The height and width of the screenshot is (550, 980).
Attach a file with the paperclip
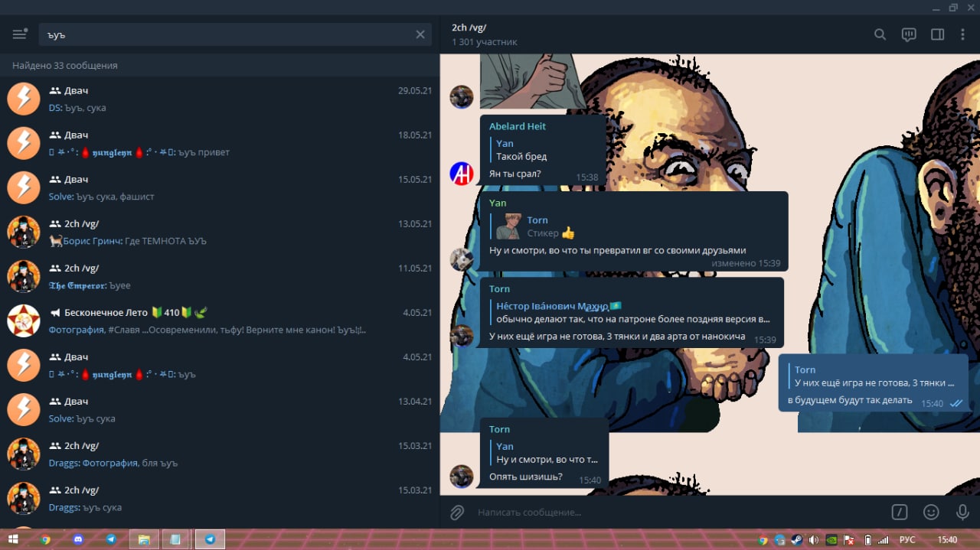coord(457,512)
